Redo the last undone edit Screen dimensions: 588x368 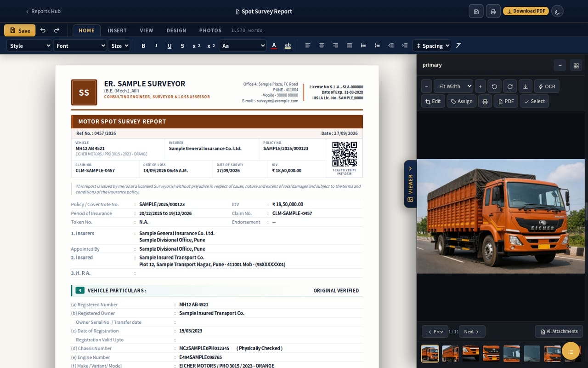pos(57,30)
